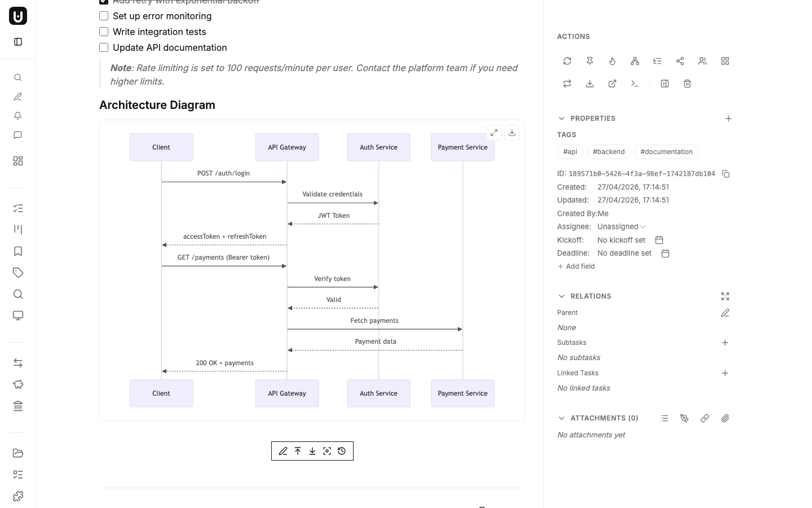Collapse the Relations section

pyautogui.click(x=562, y=296)
